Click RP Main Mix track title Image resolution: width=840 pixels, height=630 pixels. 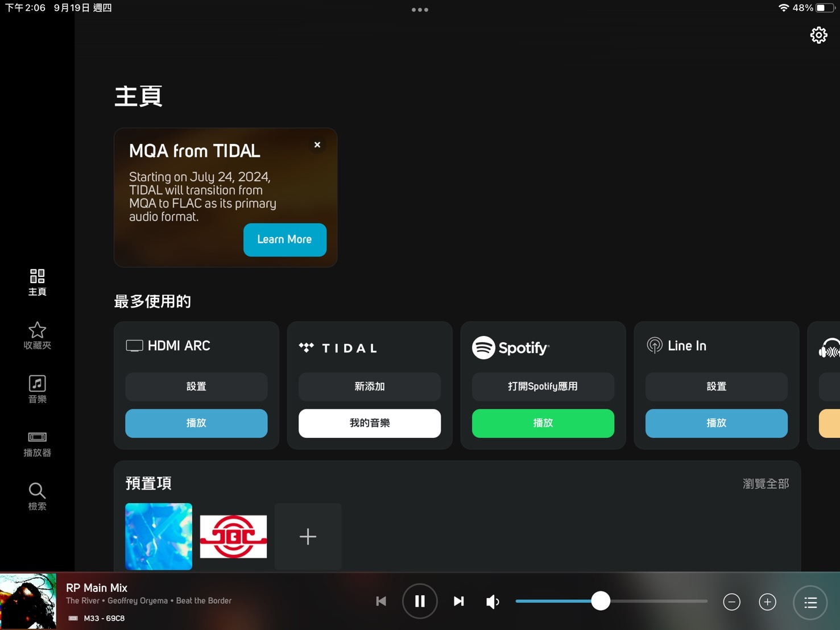(x=97, y=588)
